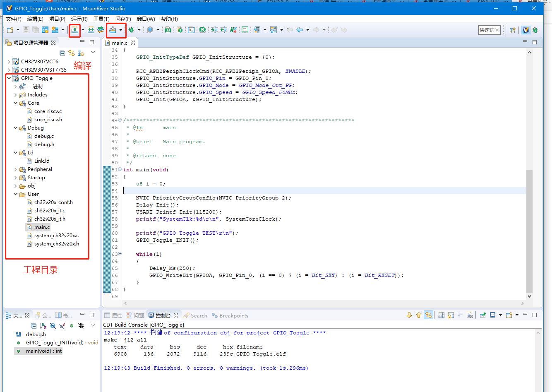Click the editor horizontal scrollbar
The height and width of the screenshot is (392, 552).
coord(325,303)
